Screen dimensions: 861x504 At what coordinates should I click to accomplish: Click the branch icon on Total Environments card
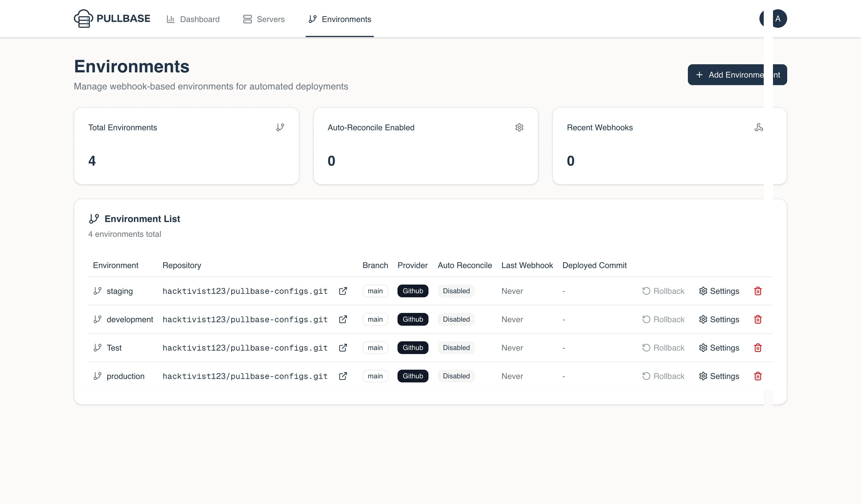pyautogui.click(x=280, y=127)
